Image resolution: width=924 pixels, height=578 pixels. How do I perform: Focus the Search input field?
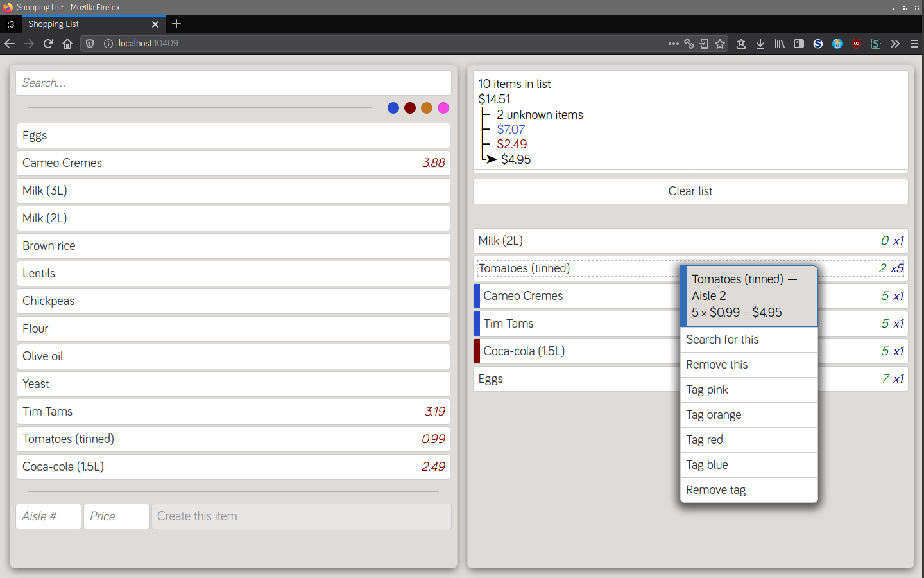tap(234, 83)
